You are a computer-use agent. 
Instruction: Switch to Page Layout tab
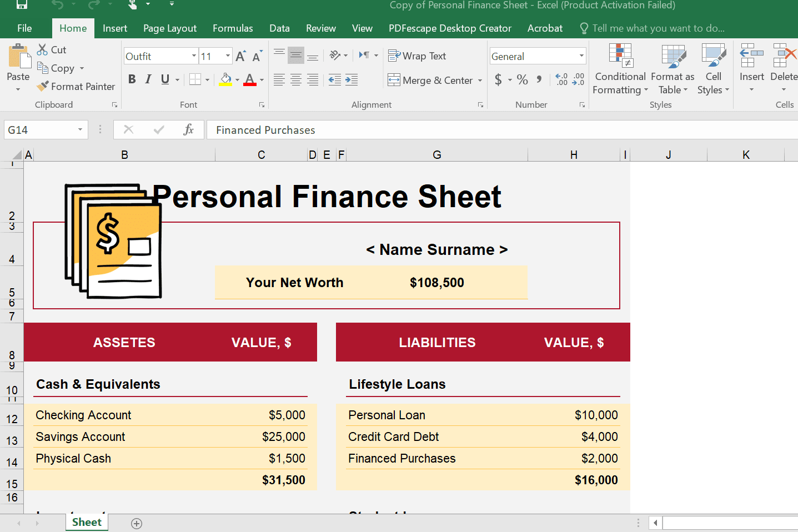click(170, 28)
